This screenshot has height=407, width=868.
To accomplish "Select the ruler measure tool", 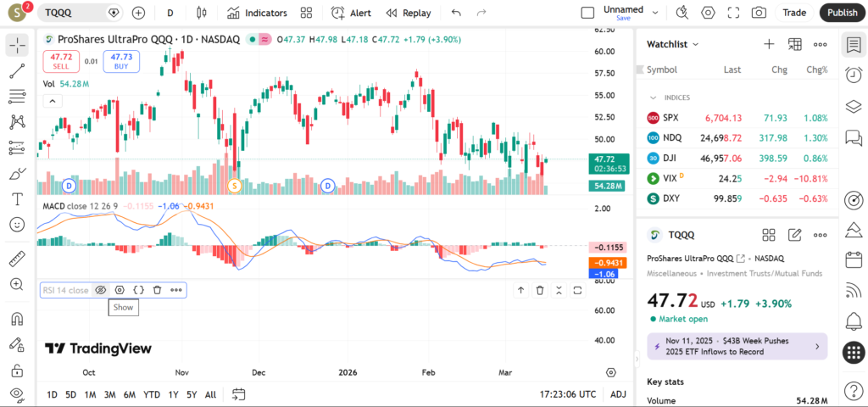I will tap(17, 259).
